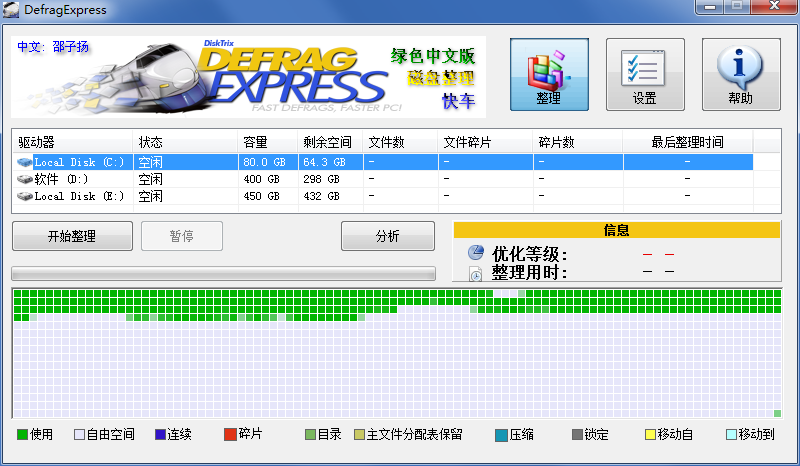The width and height of the screenshot is (800, 466).
Task: Click the teal 压缩 legend swatch
Action: point(502,435)
